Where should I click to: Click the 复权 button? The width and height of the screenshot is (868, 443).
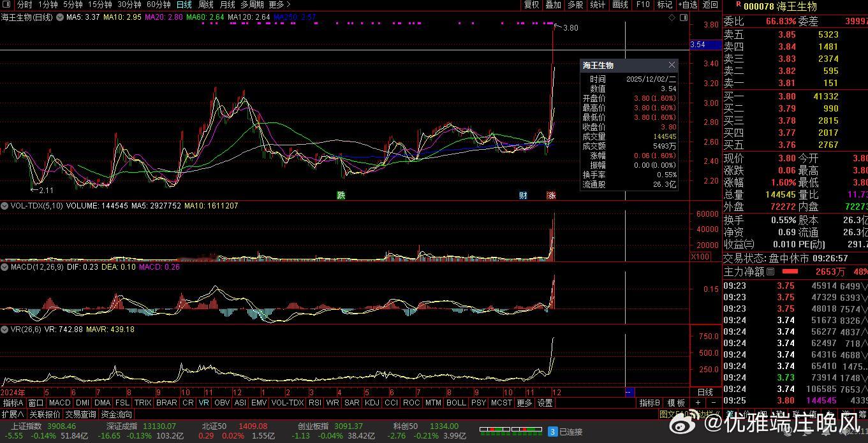(x=531, y=4)
